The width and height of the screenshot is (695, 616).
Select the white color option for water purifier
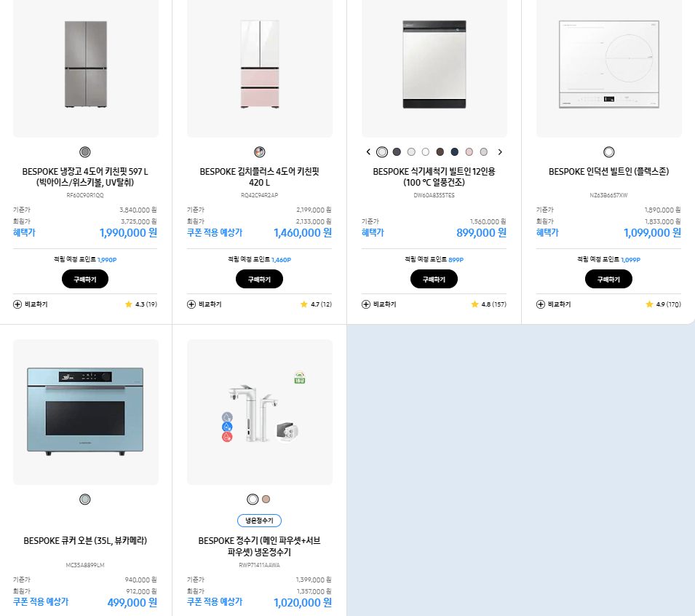pyautogui.click(x=253, y=499)
